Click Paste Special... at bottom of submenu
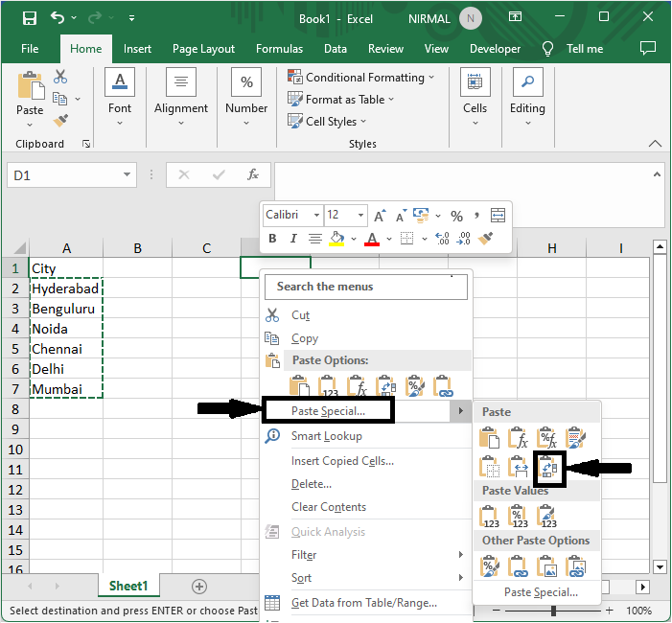The image size is (672, 623). [x=541, y=592]
